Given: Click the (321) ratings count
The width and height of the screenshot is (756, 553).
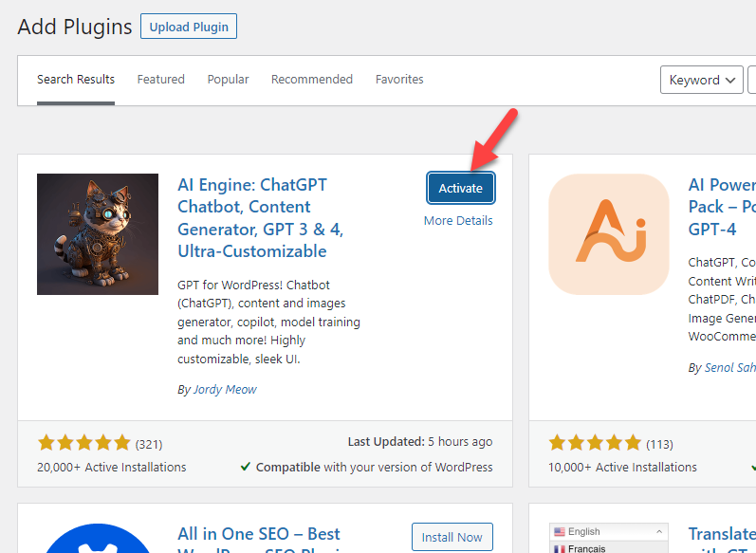Looking at the screenshot, I should 149,444.
